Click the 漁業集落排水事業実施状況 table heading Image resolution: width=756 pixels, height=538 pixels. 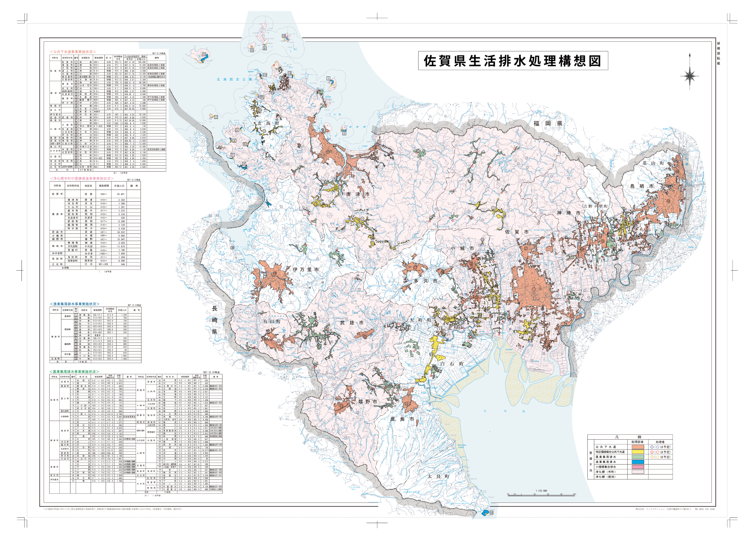click(x=74, y=304)
